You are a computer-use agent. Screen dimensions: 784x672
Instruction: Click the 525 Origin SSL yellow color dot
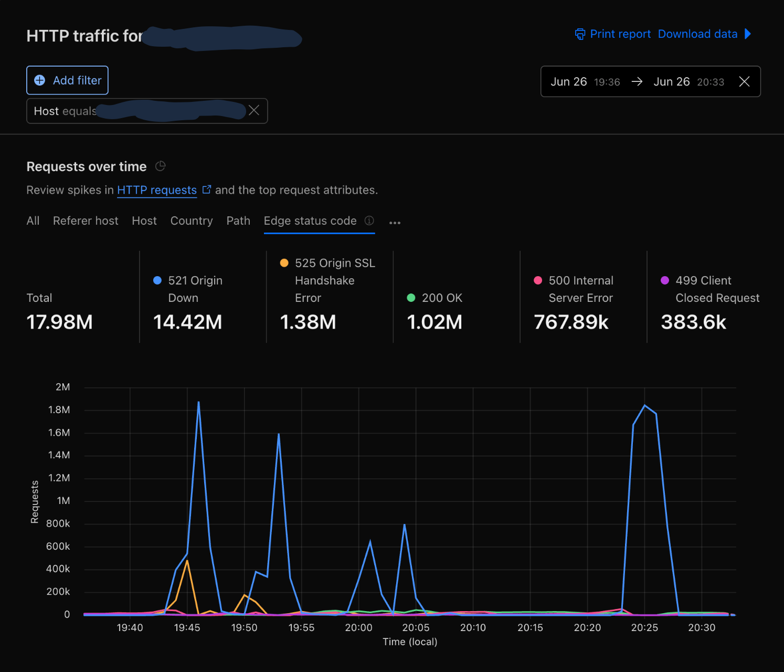tap(284, 262)
